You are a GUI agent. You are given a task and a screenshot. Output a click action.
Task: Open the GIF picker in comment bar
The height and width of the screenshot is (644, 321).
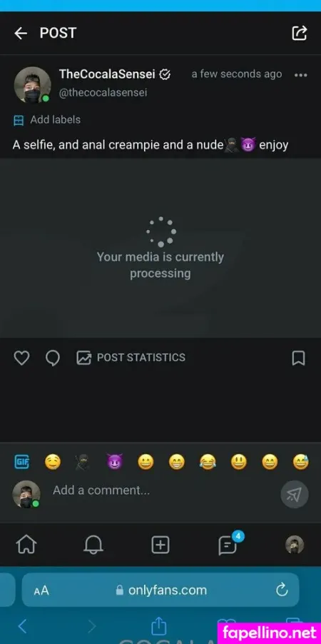coord(21,462)
